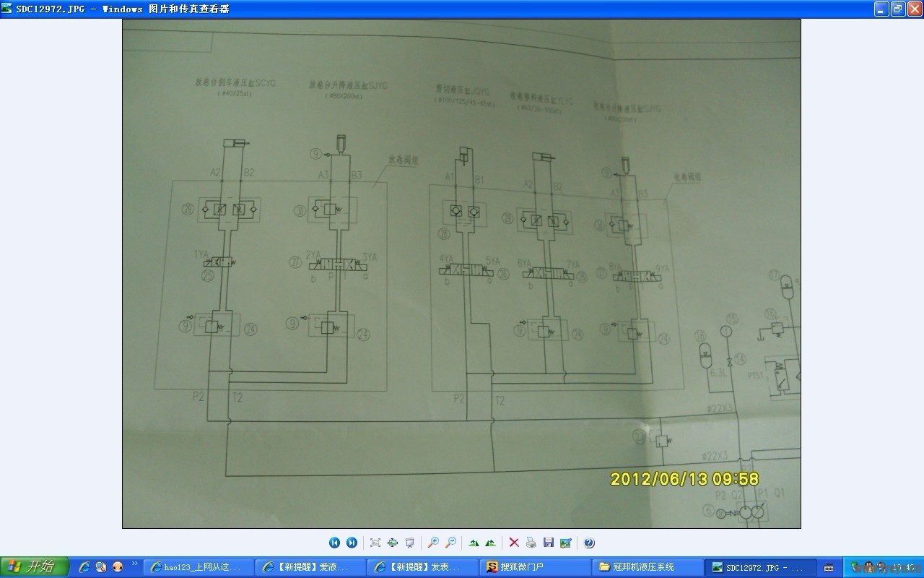This screenshot has width=924, height=578.
Task: Zoom in on the image
Action: [433, 543]
